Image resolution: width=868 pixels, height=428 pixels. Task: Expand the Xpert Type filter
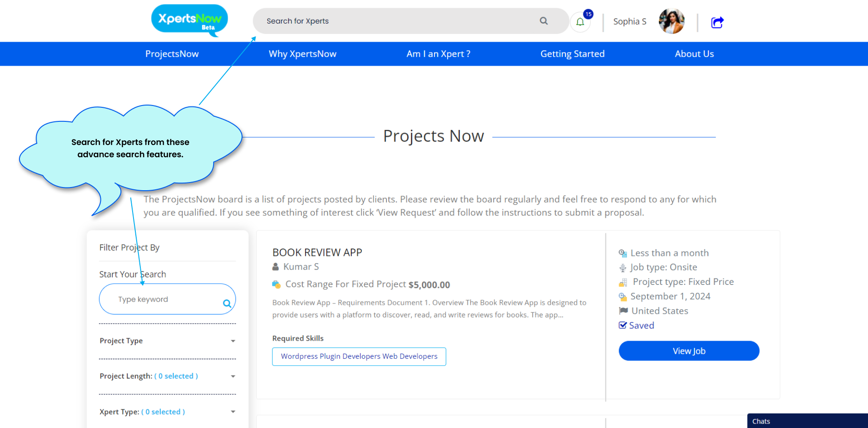(x=167, y=412)
